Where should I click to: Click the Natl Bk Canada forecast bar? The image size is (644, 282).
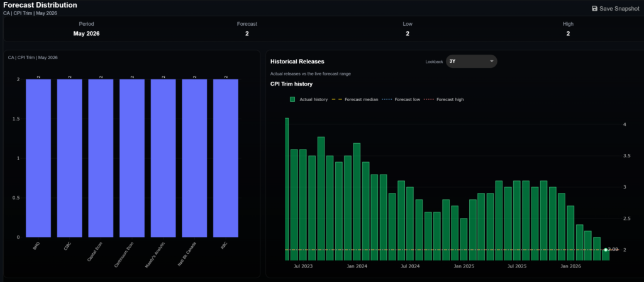tap(194, 158)
